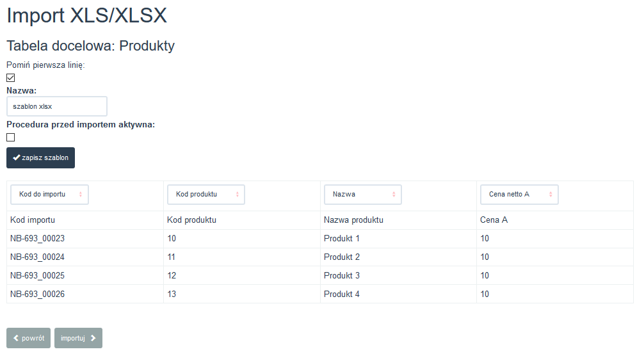Uncheck the Pomiń pierwsza linię checkbox
The width and height of the screenshot is (644, 354).
11,77
